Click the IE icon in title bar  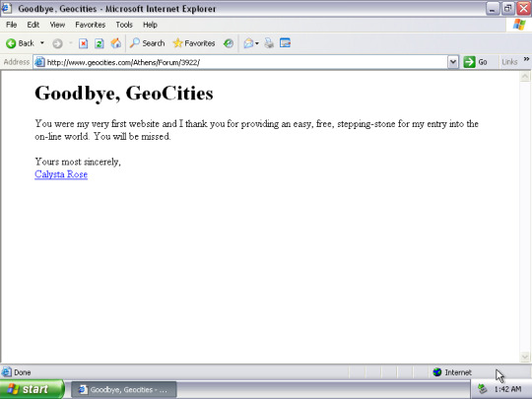coord(7,8)
